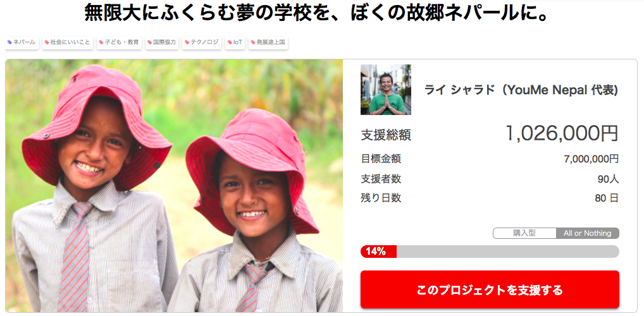Click the red 14% progress bar fill
The height and width of the screenshot is (316, 644).
pos(378,252)
